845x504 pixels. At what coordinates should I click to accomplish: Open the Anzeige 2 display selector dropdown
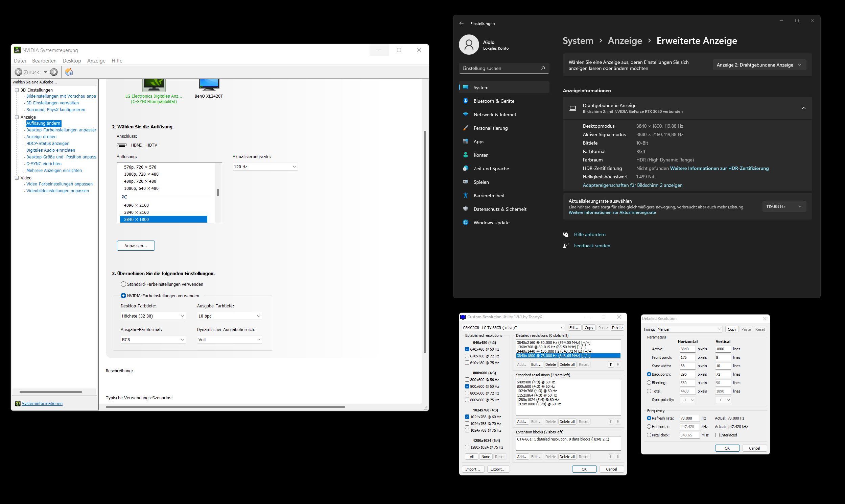click(759, 65)
